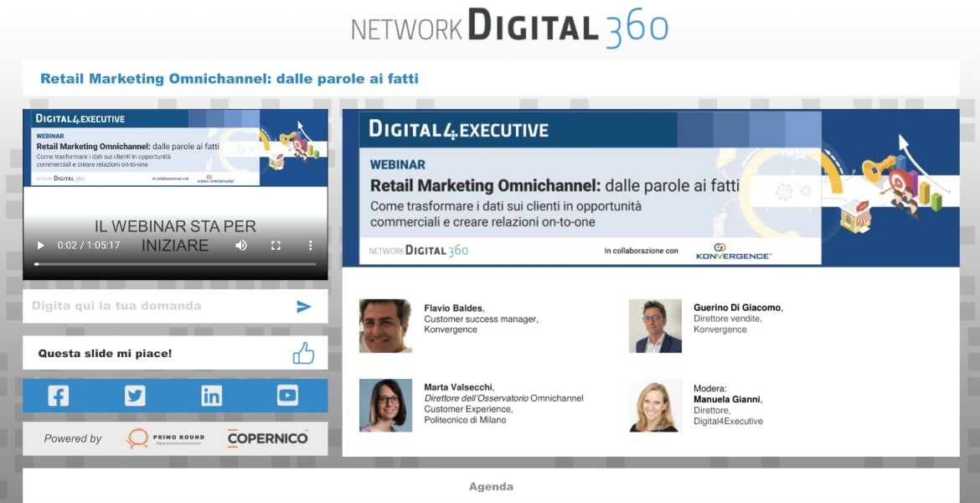Screen dimensions: 980x503
Task: Click the Copernico logo
Action: point(267,438)
